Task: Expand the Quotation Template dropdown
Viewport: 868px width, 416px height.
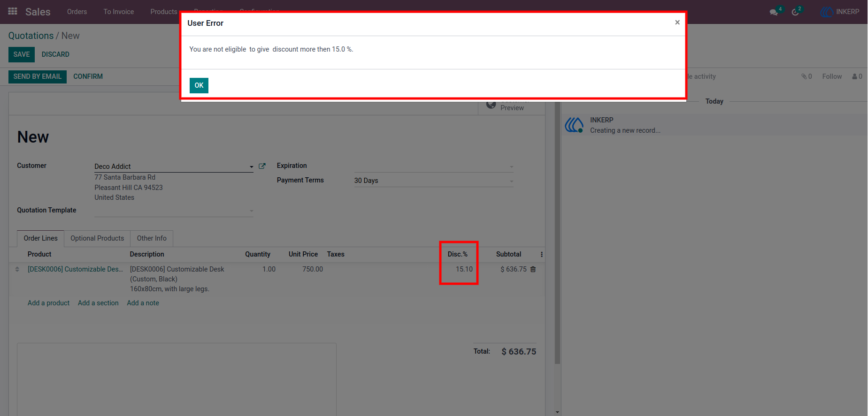Action: [x=252, y=211]
